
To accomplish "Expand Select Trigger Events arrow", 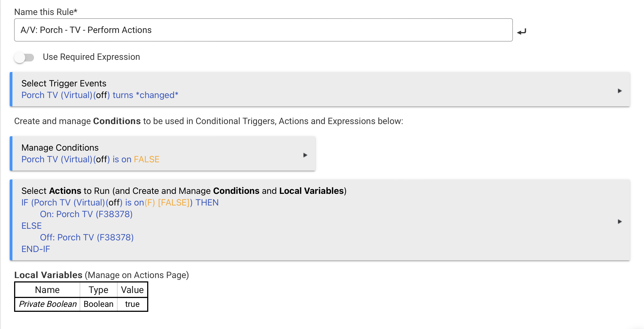I will tap(620, 91).
